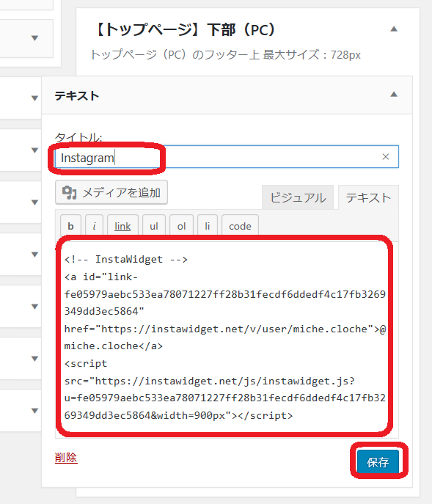This screenshot has height=504, width=432.
Task: Expand the second widget arrow in left column
Action: [34, 98]
